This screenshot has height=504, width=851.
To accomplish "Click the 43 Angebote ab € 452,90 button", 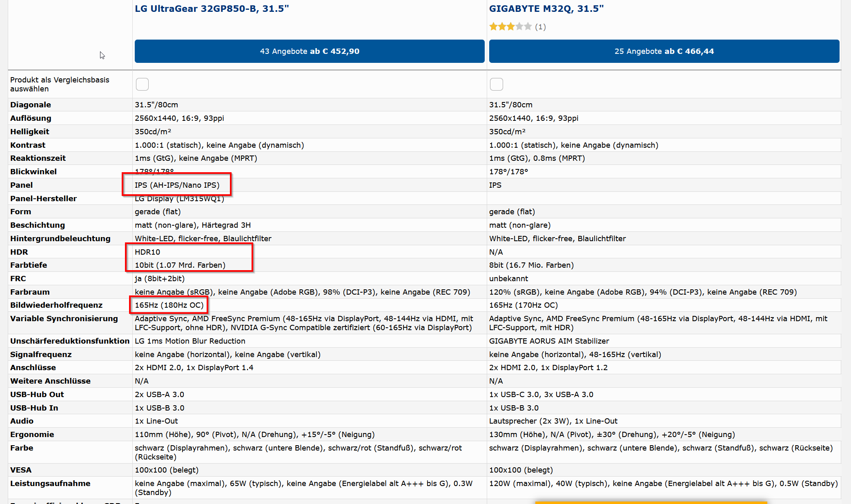I will click(x=310, y=51).
